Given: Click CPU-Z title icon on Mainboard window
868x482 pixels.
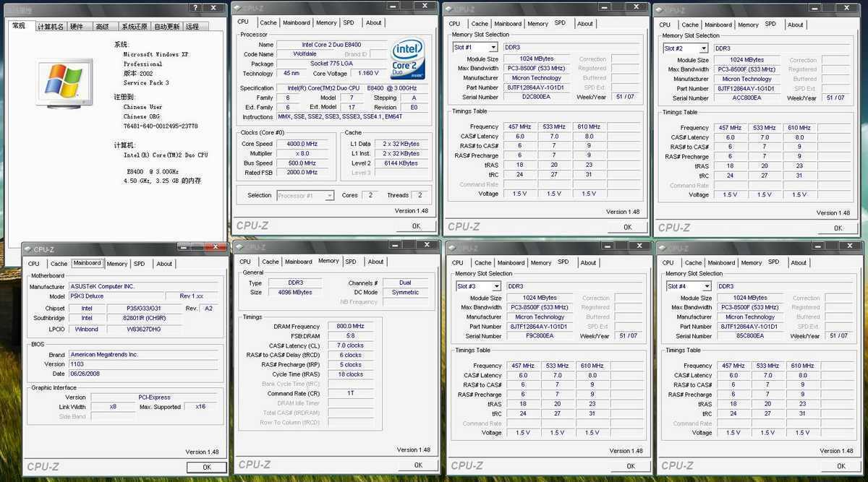Looking at the screenshot, I should click(27, 249).
